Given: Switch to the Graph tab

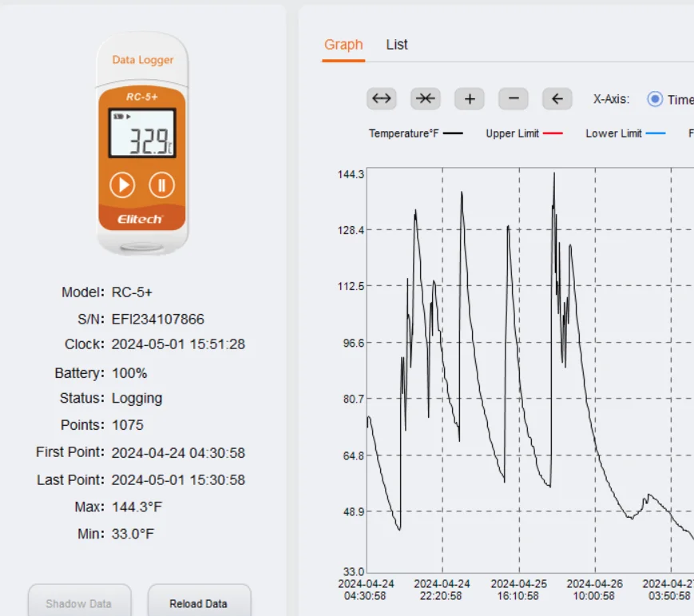Looking at the screenshot, I should 343,45.
